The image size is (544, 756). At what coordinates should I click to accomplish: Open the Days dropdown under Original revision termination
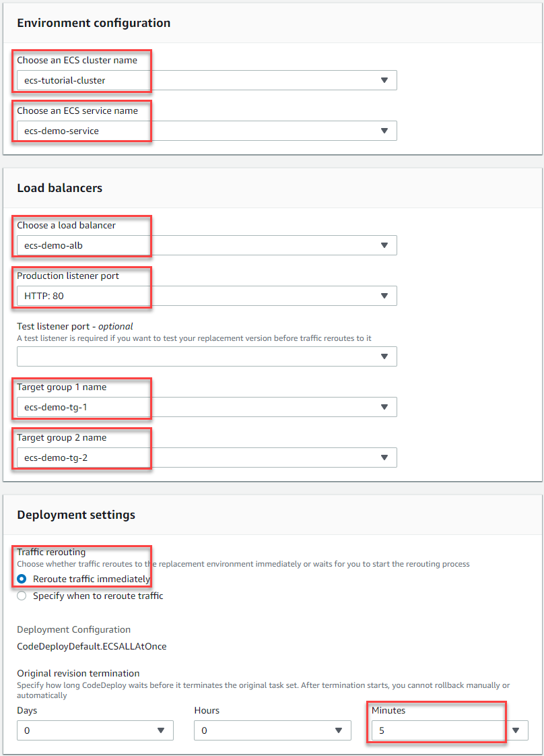pos(94,730)
